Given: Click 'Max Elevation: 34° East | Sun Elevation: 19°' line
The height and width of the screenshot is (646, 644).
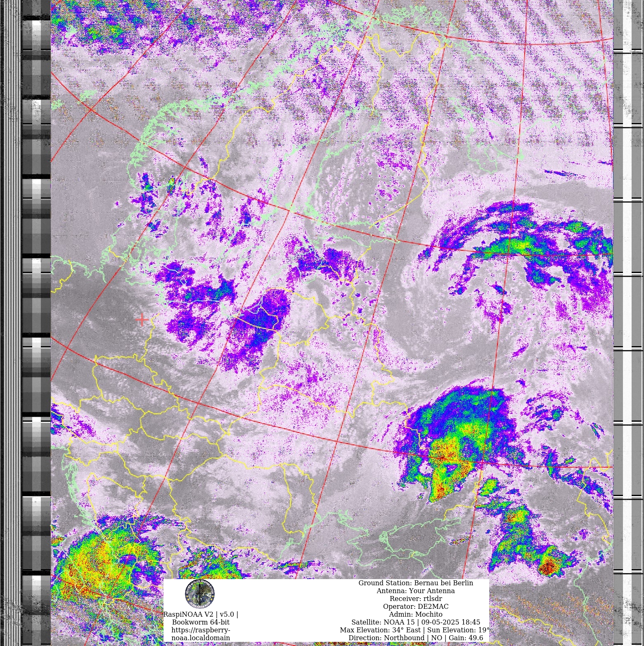Looking at the screenshot, I should (x=415, y=630).
